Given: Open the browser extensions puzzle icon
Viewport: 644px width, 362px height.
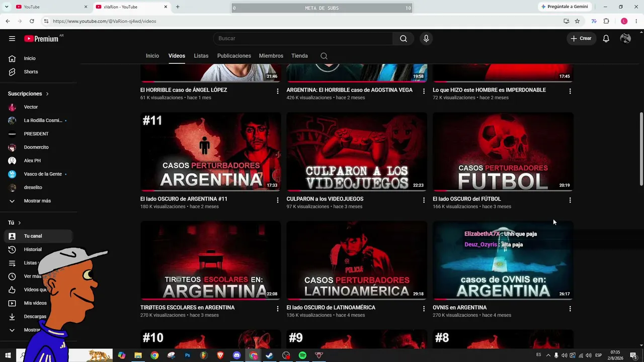Looking at the screenshot, I should pos(606,21).
